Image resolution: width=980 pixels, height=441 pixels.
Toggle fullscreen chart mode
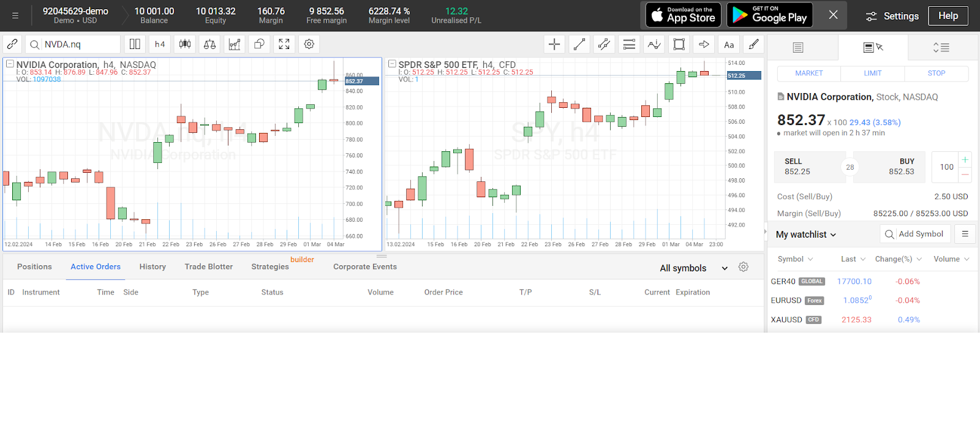(284, 44)
